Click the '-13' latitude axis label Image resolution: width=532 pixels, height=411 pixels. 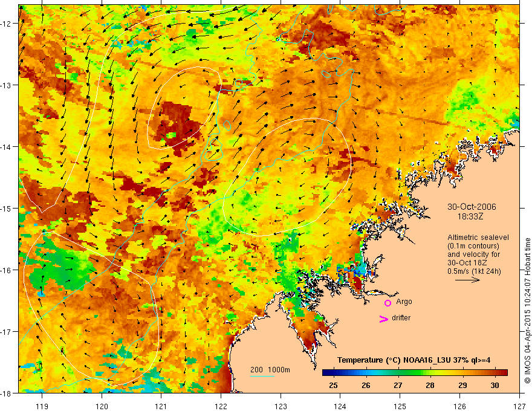6,85
